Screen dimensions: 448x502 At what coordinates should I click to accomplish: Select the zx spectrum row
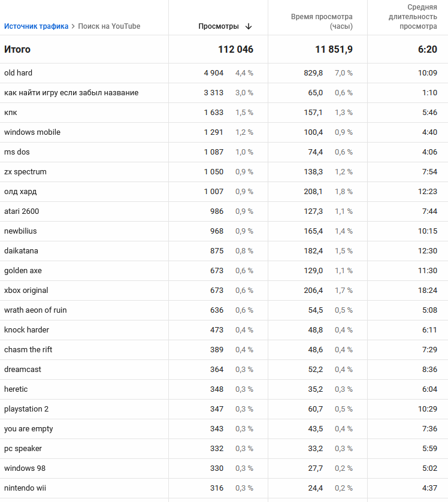click(224, 172)
